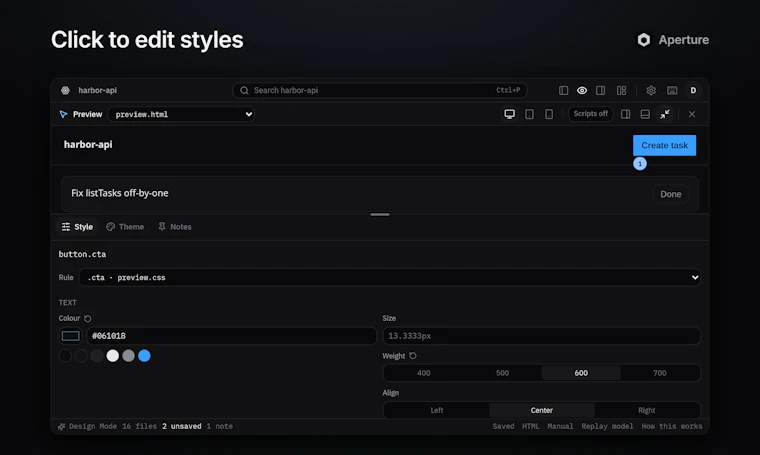Image resolution: width=760 pixels, height=455 pixels.
Task: Reset the Weight value
Action: (412, 356)
